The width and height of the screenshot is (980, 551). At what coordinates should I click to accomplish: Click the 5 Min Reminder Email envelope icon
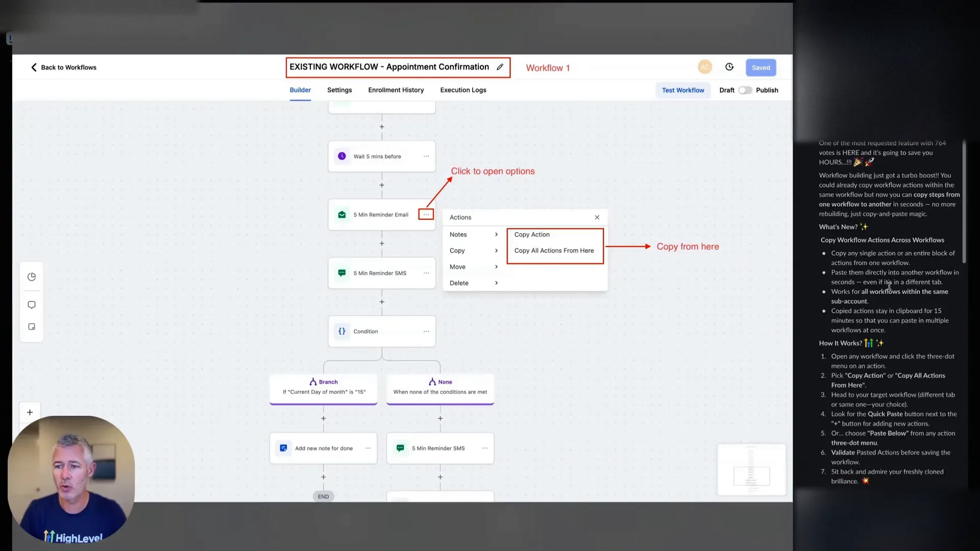pyautogui.click(x=342, y=215)
